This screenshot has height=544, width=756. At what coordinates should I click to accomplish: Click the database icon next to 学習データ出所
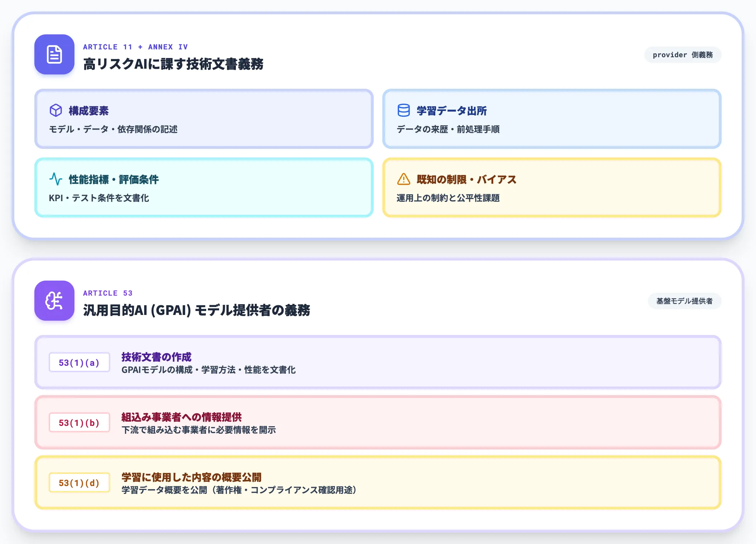click(404, 110)
